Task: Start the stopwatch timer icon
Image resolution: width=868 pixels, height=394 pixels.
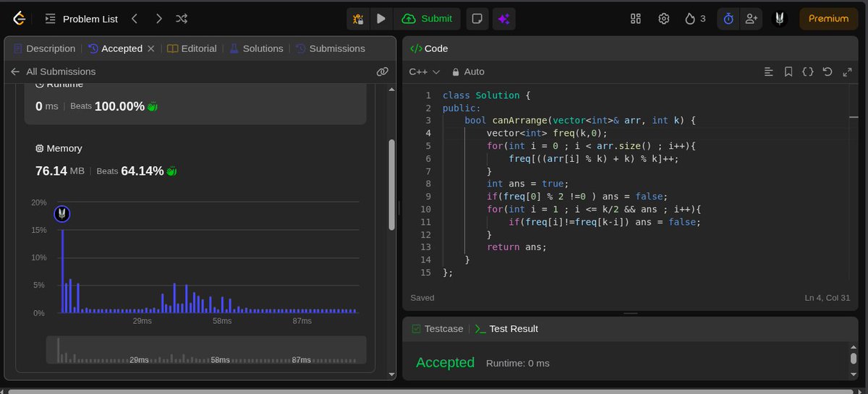Action: 728,19
